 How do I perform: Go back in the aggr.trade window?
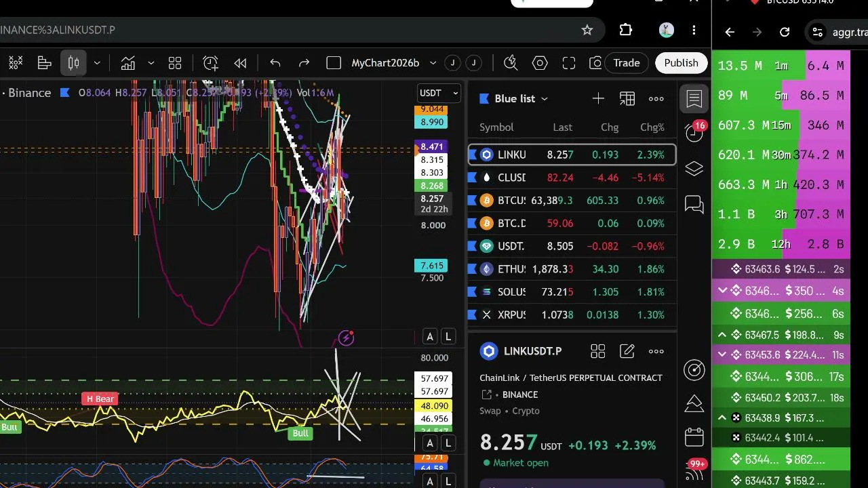point(730,32)
